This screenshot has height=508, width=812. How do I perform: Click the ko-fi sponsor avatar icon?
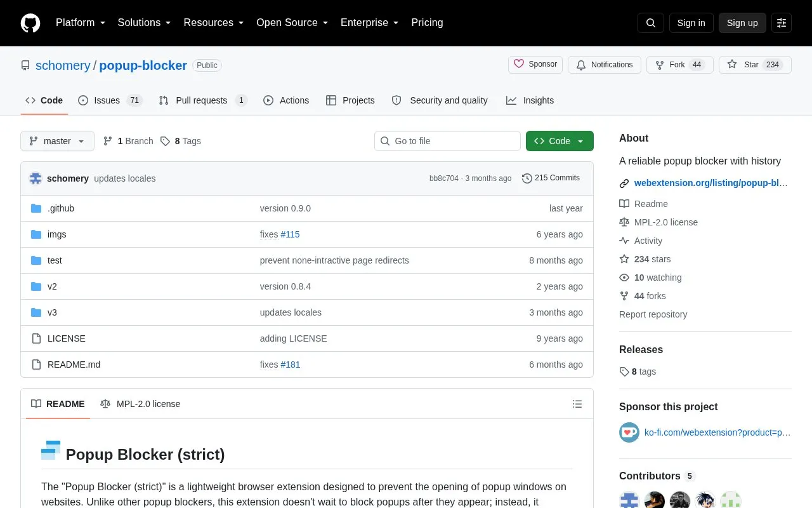[x=629, y=432]
